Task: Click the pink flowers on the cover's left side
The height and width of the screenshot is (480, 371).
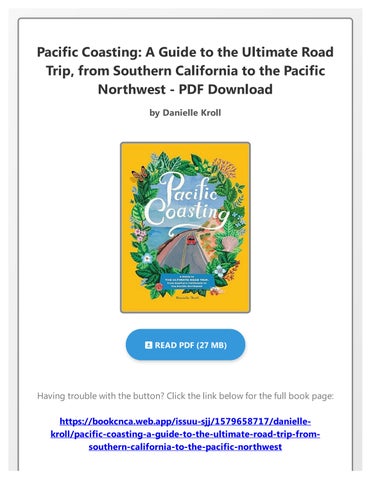Action: [140, 234]
